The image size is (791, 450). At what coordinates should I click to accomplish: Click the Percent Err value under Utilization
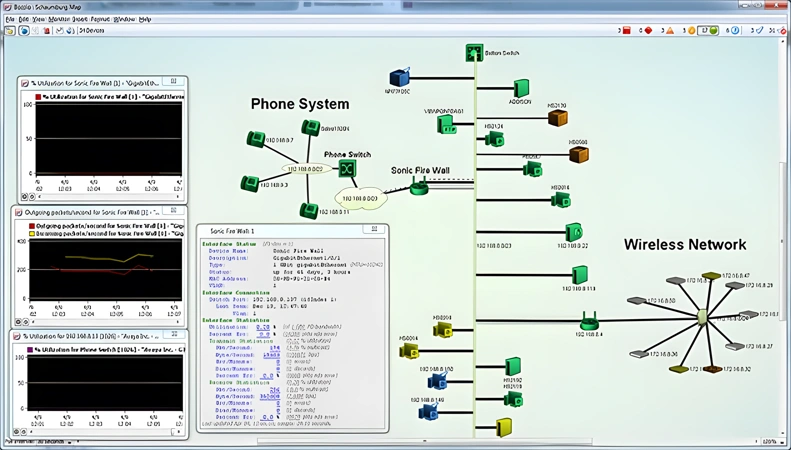[x=264, y=334]
